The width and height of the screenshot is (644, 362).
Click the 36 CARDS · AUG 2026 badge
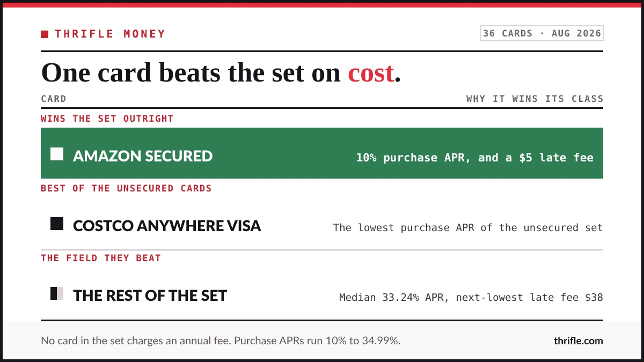[541, 33]
